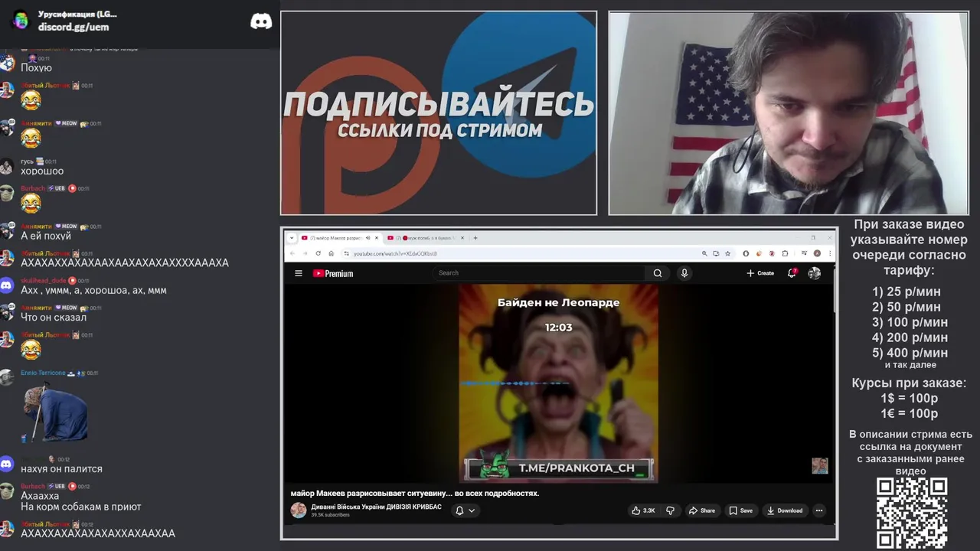Click the YouTube search magnifier button
The height and width of the screenshot is (551, 980).
[658, 273]
